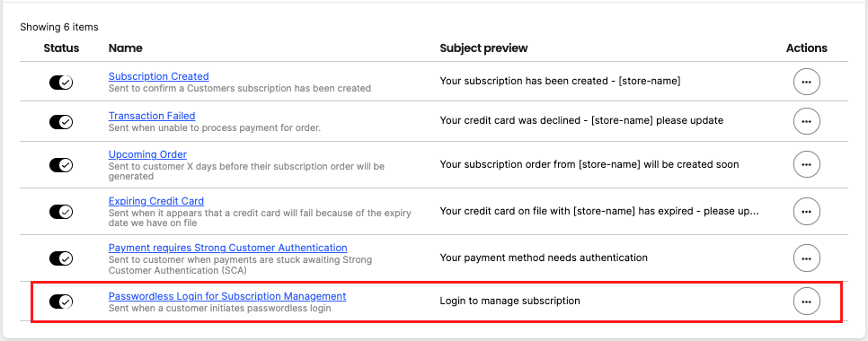Click the Status column header
Screen dimensions: 868x341
coord(61,48)
